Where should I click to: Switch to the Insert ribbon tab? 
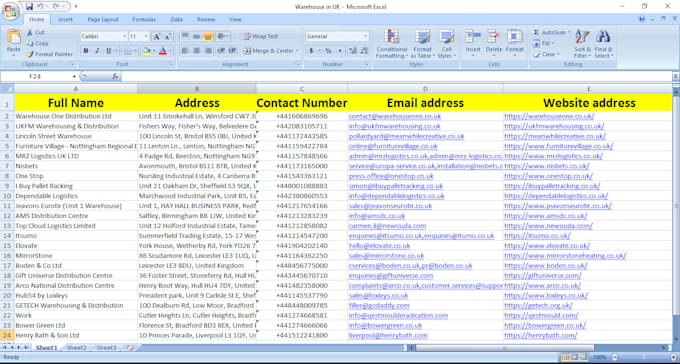(x=65, y=20)
